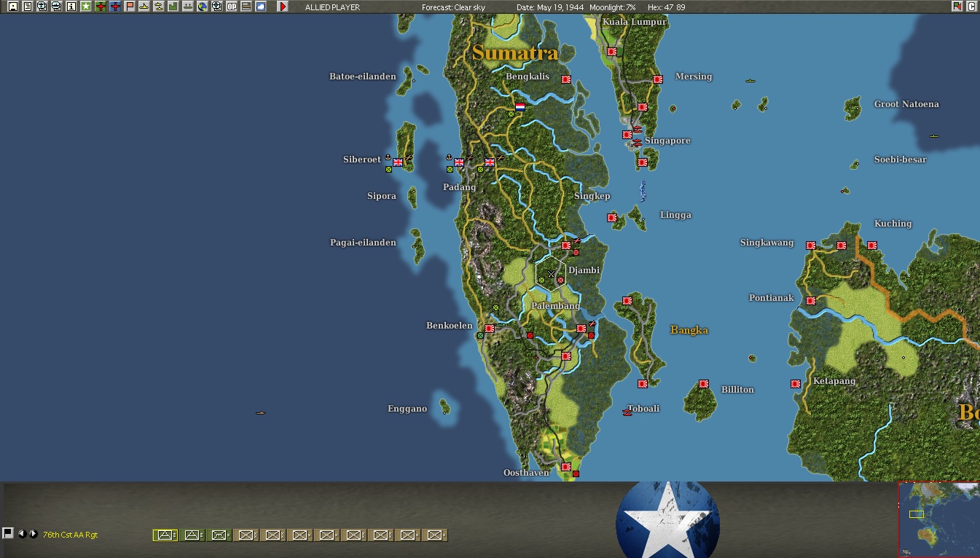
Task: Click the Palembang city label
Action: (555, 306)
